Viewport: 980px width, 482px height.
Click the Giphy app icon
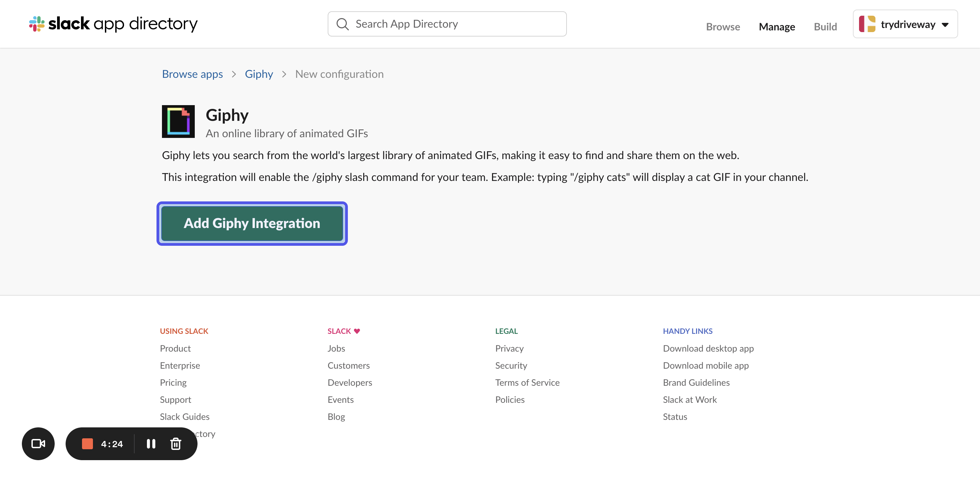click(x=178, y=121)
